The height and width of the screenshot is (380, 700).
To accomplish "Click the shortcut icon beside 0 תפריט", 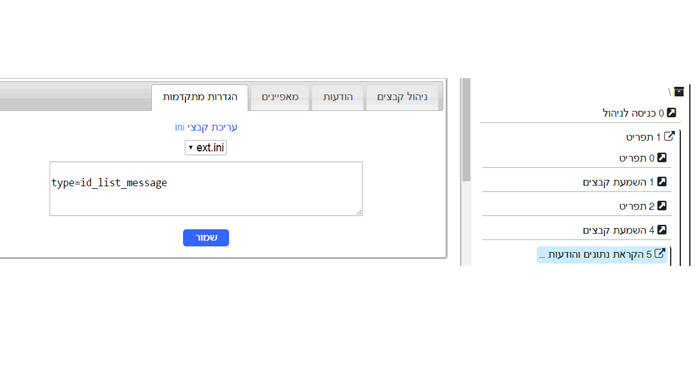I will [662, 158].
